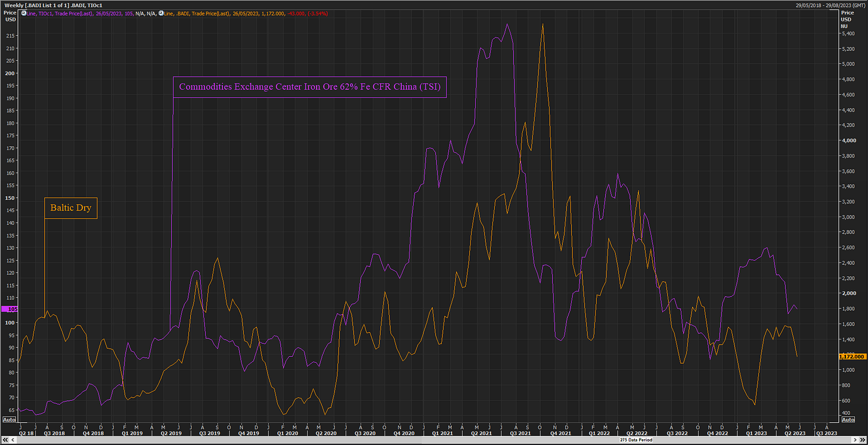Click the Q4 2019 label on the time axis
The image size is (868, 445).
(x=249, y=434)
